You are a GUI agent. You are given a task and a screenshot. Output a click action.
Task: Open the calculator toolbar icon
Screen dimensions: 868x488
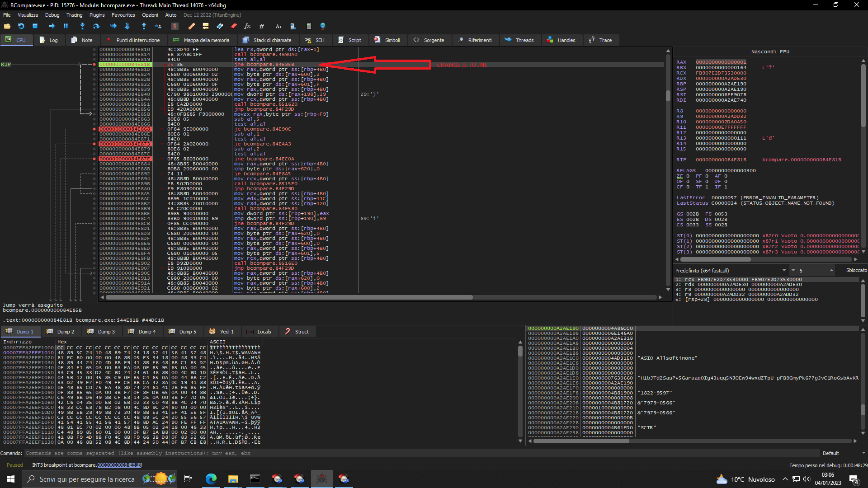(309, 26)
